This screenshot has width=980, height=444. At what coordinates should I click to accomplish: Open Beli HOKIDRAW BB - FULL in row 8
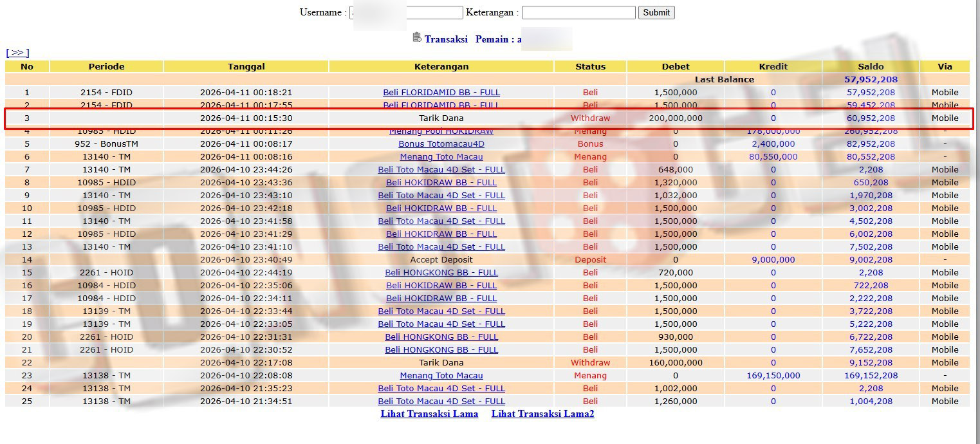pos(441,183)
